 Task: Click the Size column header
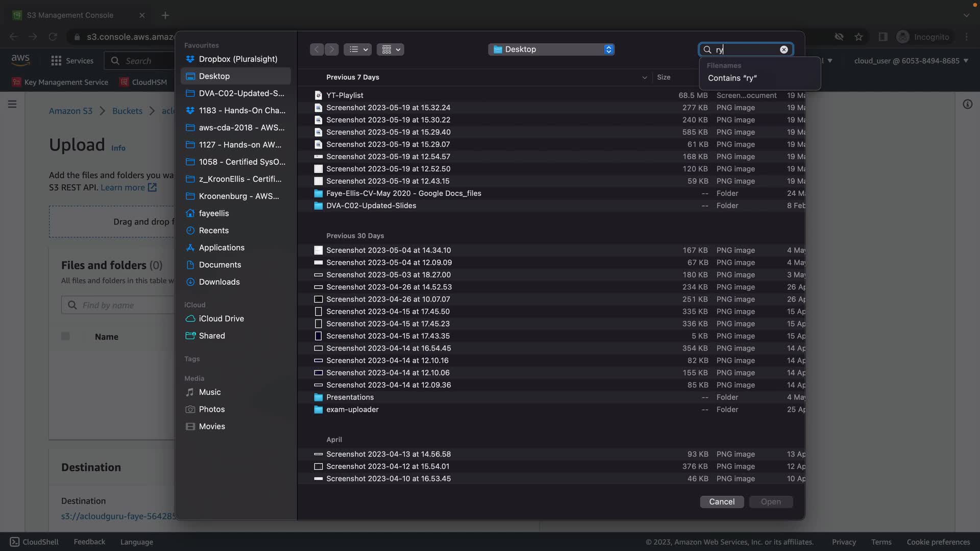664,77
